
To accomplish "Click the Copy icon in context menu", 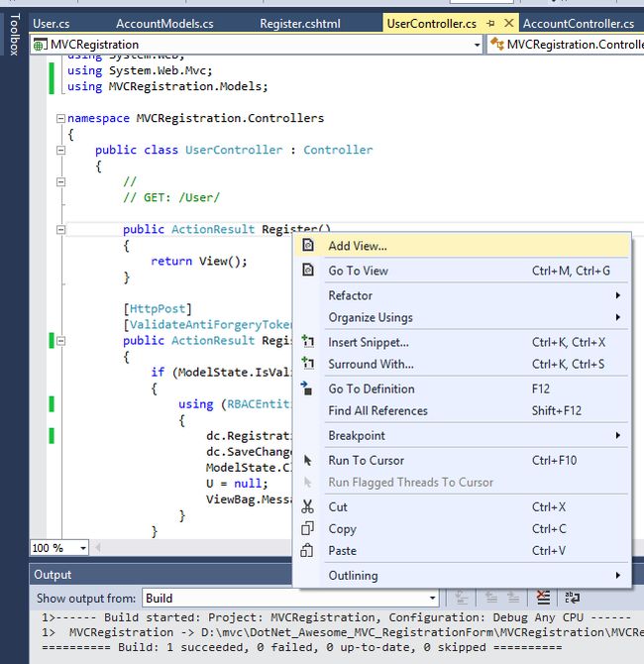I will (308, 528).
